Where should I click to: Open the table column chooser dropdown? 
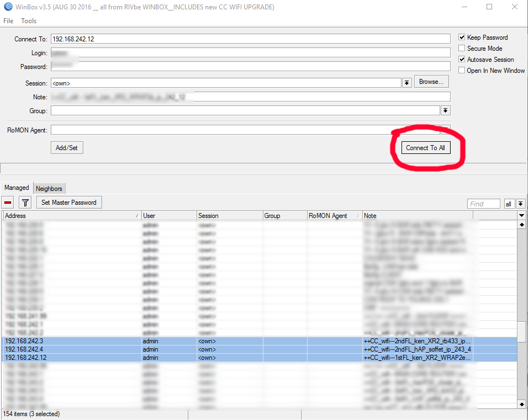click(x=521, y=215)
